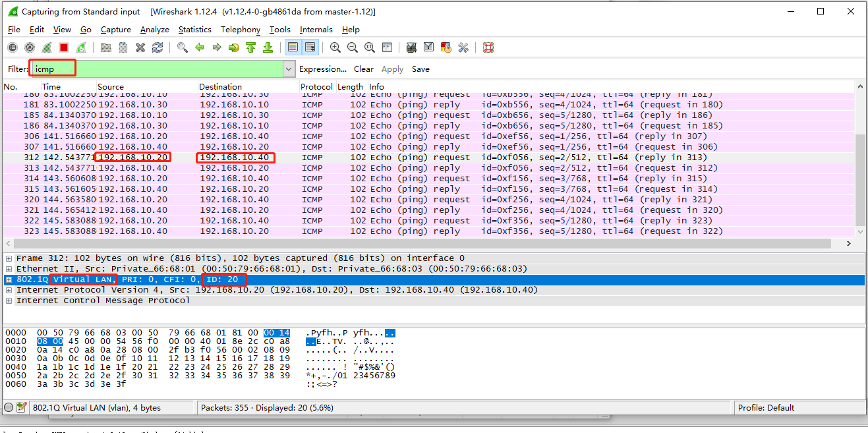868x433 pixels.
Task: Jump to the first packet icon
Action: pos(250,47)
